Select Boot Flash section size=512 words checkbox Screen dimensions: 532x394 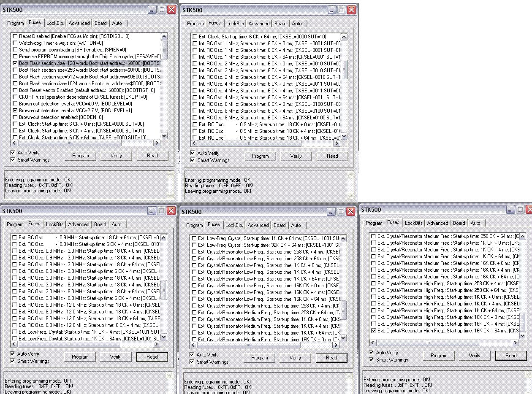pyautogui.click(x=15, y=77)
